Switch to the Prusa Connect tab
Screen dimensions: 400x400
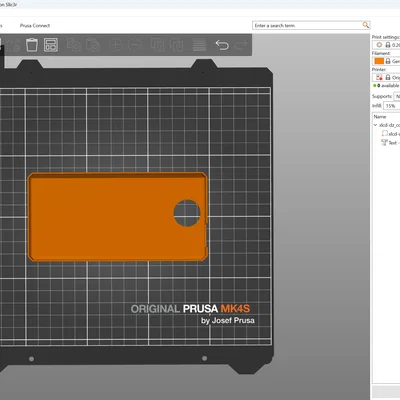pos(35,26)
